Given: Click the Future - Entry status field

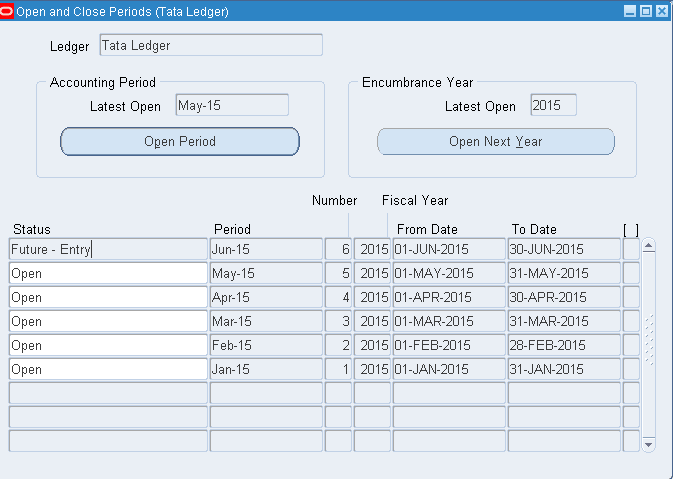Looking at the screenshot, I should (108, 249).
